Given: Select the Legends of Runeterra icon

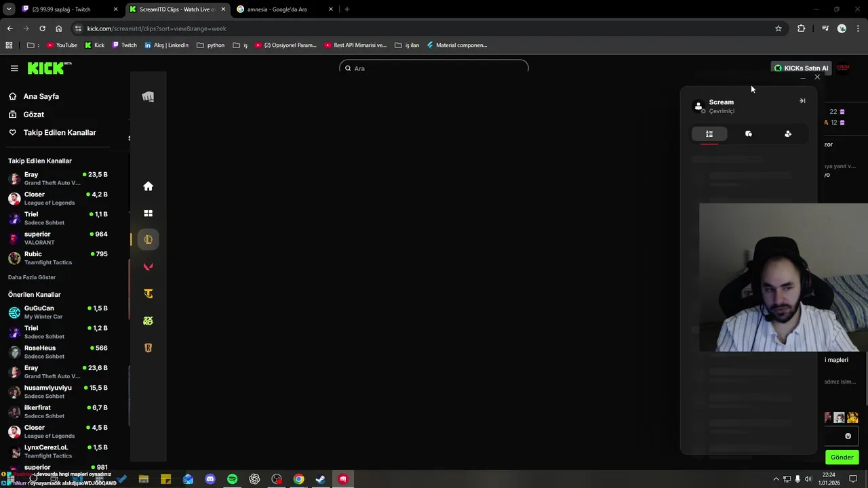Looking at the screenshot, I should click(148, 348).
